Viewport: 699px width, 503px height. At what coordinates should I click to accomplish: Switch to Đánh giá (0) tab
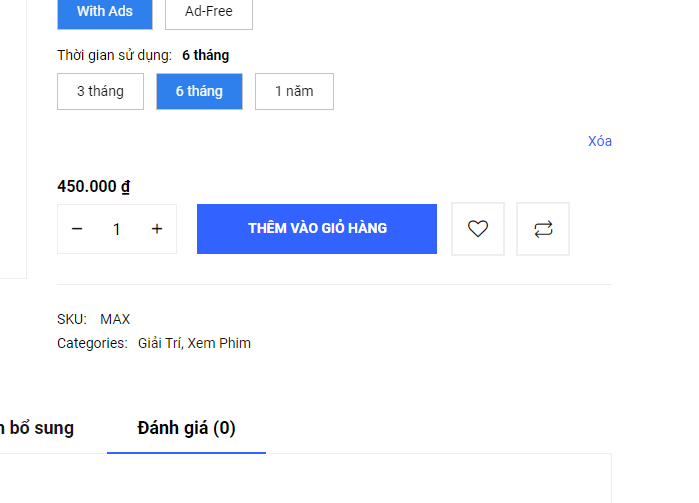pos(186,428)
